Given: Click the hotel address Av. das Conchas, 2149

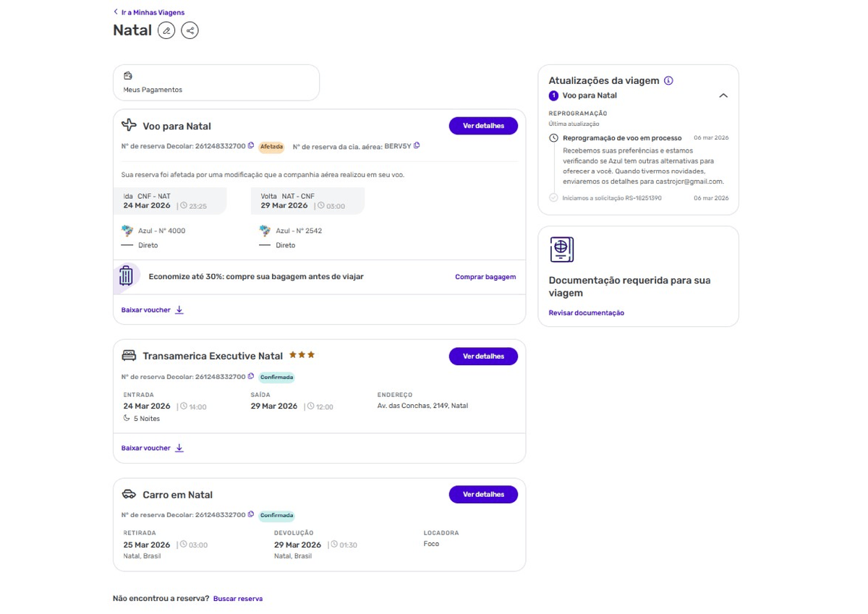Looking at the screenshot, I should pos(422,406).
